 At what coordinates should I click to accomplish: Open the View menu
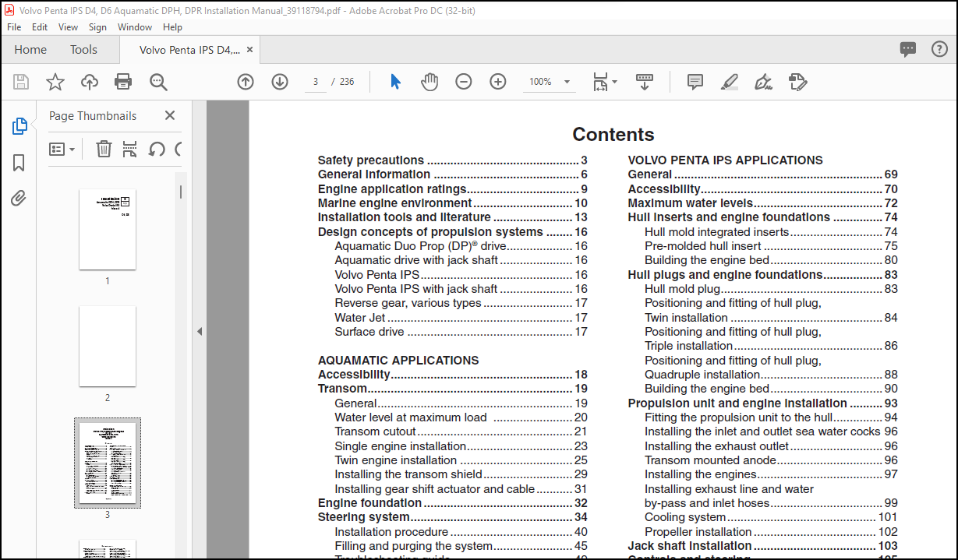point(68,26)
